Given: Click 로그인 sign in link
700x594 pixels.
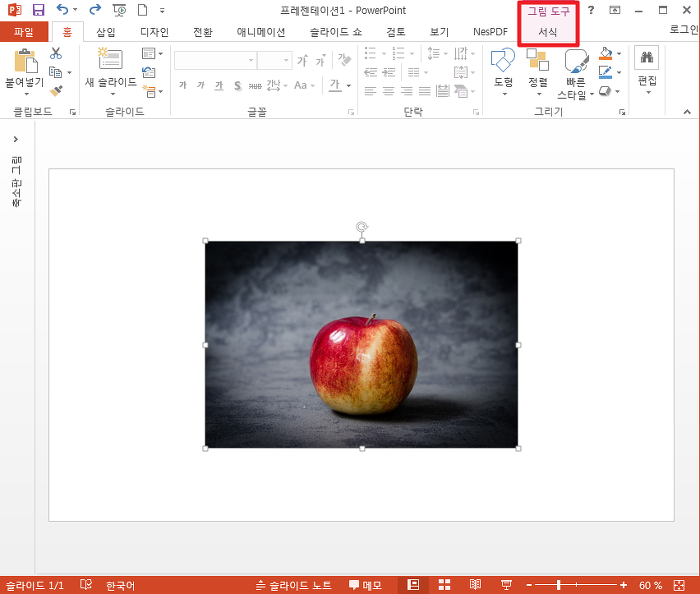Looking at the screenshot, I should tap(684, 29).
